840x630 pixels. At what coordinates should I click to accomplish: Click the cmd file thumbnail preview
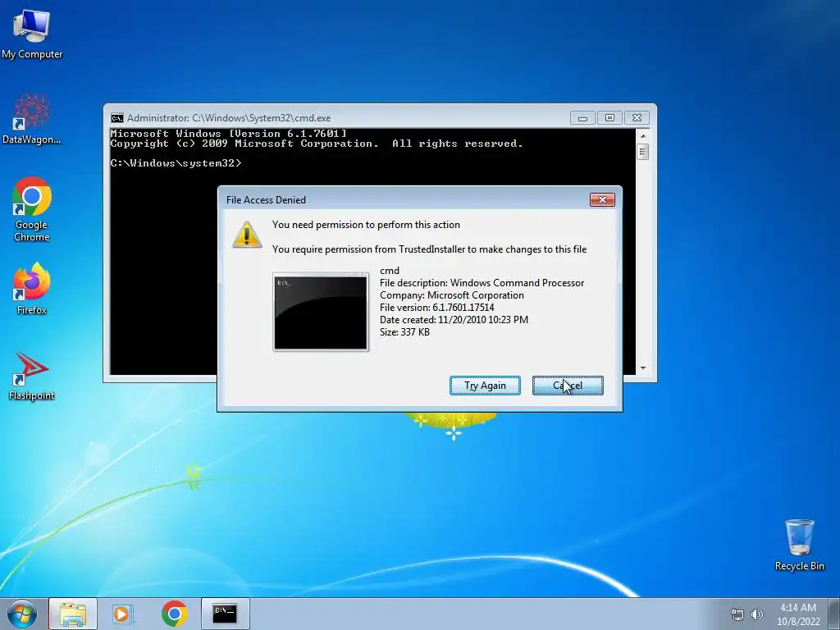coord(321,313)
